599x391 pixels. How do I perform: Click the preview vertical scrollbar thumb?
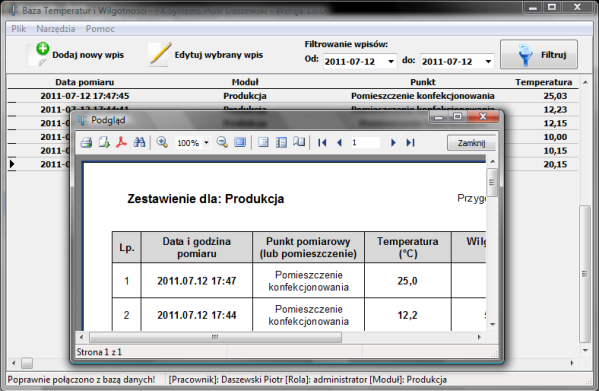(x=492, y=183)
